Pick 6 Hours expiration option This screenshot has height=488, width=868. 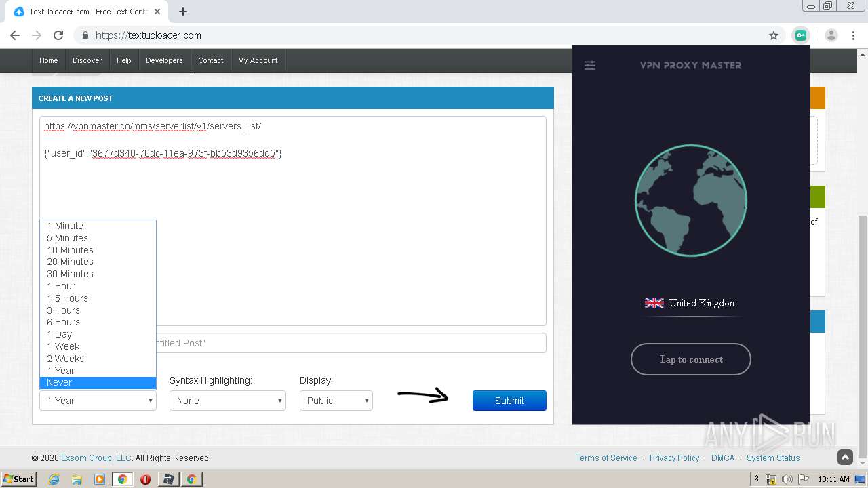click(x=98, y=322)
